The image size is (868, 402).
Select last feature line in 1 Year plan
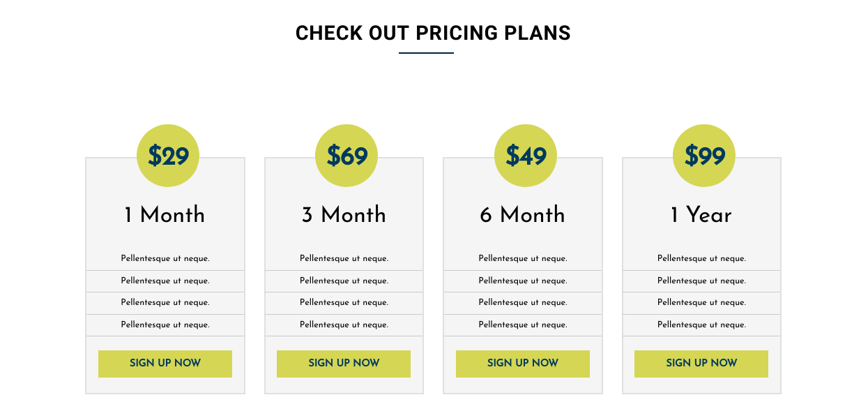[x=701, y=325]
